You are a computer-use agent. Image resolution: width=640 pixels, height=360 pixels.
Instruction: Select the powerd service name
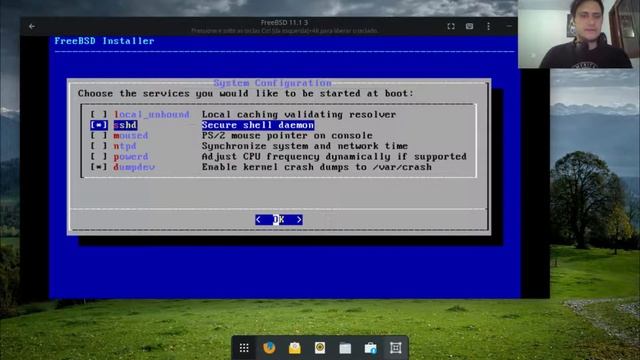(x=131, y=156)
